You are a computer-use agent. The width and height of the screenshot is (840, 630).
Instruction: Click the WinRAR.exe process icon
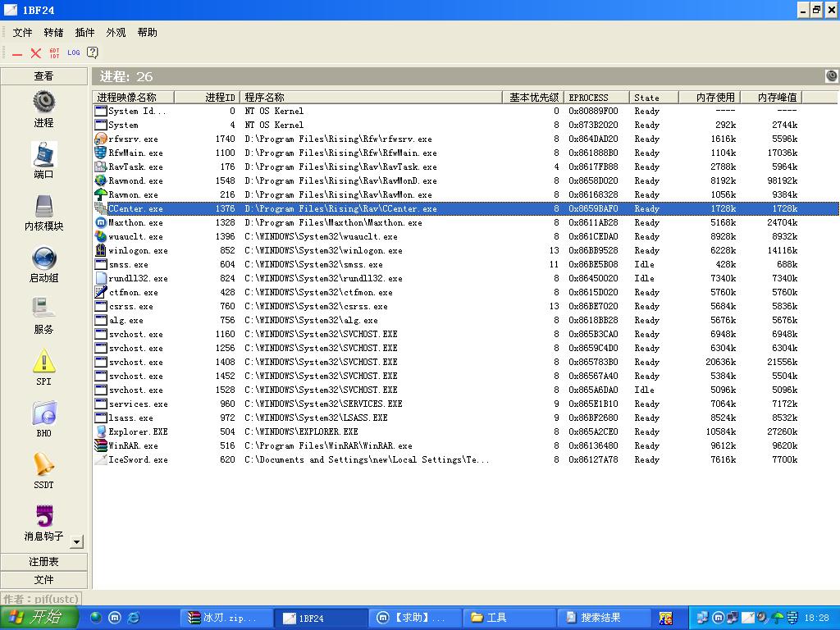(x=100, y=445)
